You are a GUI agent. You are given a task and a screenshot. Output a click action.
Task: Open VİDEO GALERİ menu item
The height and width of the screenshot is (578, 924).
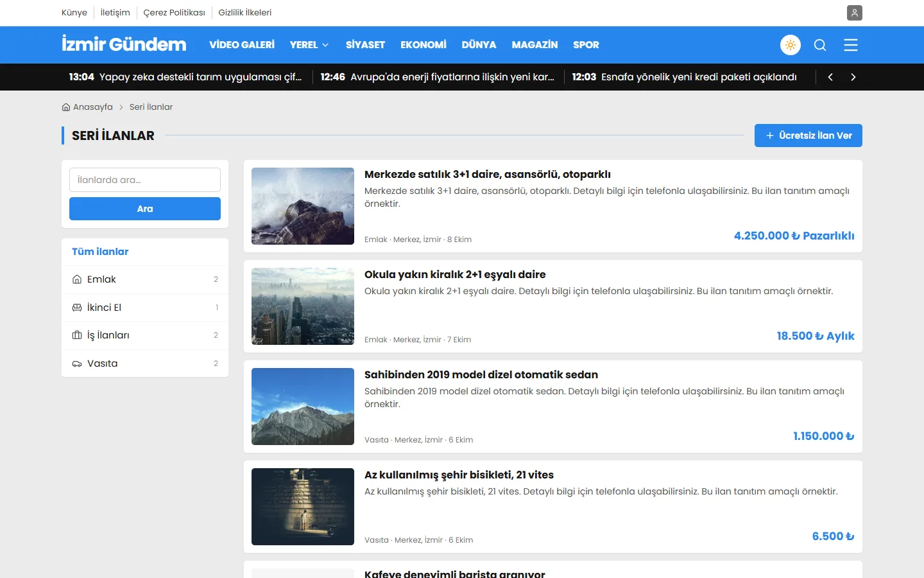(242, 45)
